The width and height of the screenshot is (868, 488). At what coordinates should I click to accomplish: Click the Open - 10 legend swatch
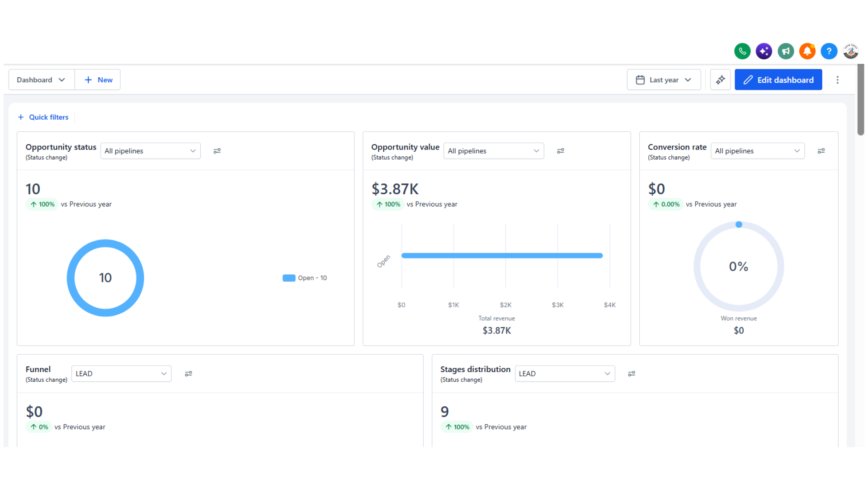pos(289,278)
